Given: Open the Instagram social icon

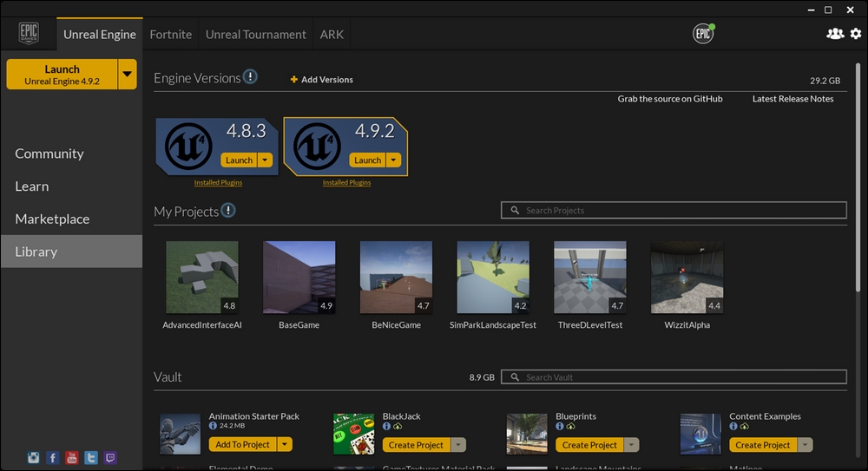Looking at the screenshot, I should tap(33, 458).
